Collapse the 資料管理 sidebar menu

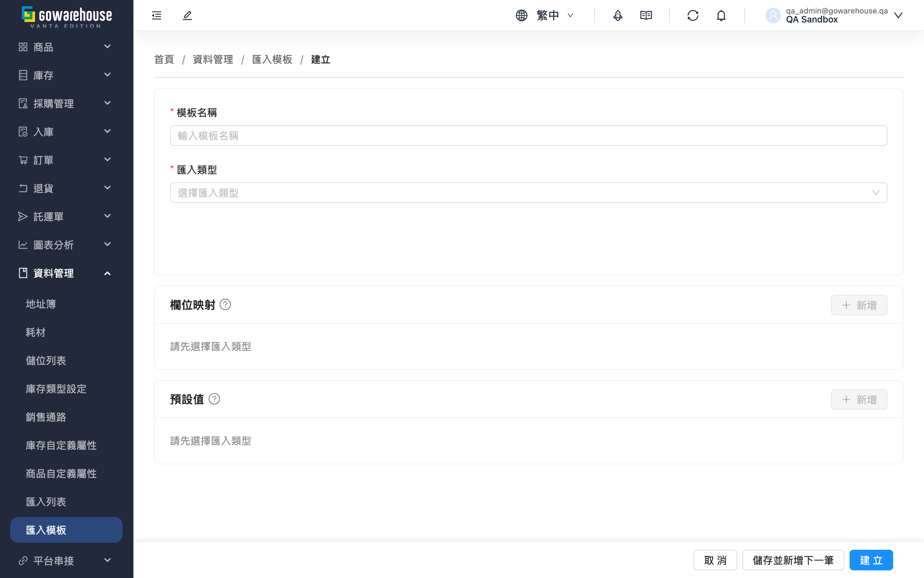point(108,273)
